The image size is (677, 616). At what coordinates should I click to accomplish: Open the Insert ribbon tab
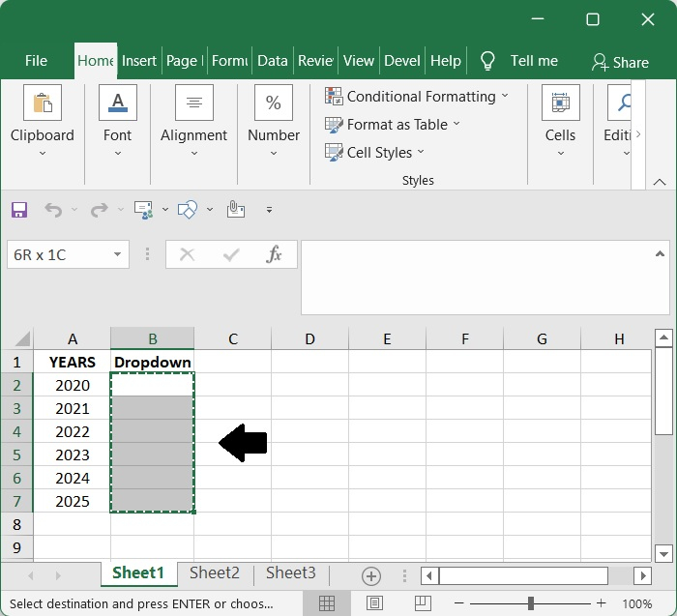tap(138, 61)
